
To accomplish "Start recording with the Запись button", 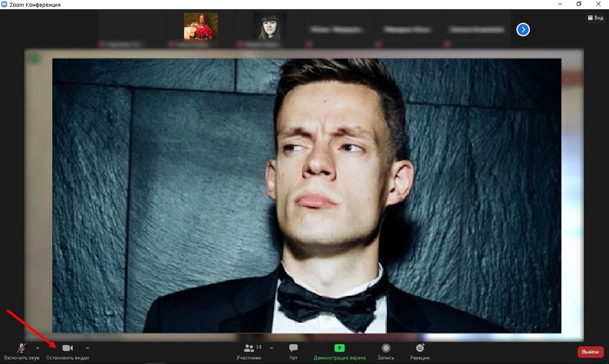I will point(386,349).
